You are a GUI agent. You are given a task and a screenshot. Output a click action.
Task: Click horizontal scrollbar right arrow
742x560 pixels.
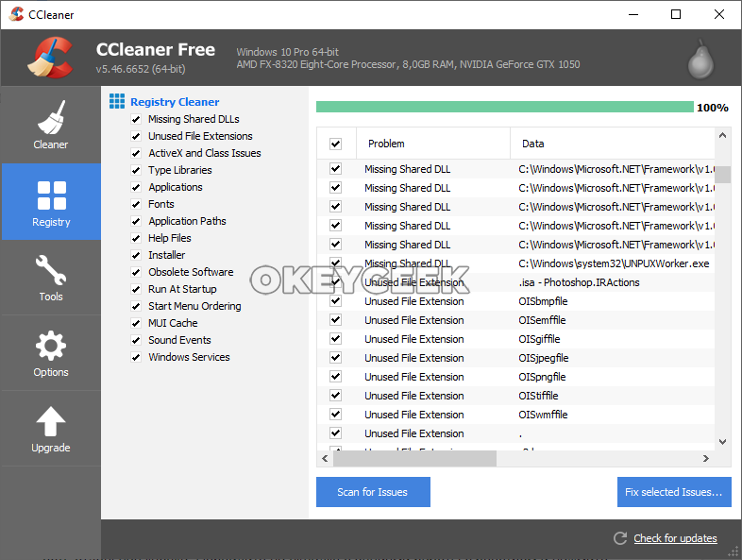706,458
